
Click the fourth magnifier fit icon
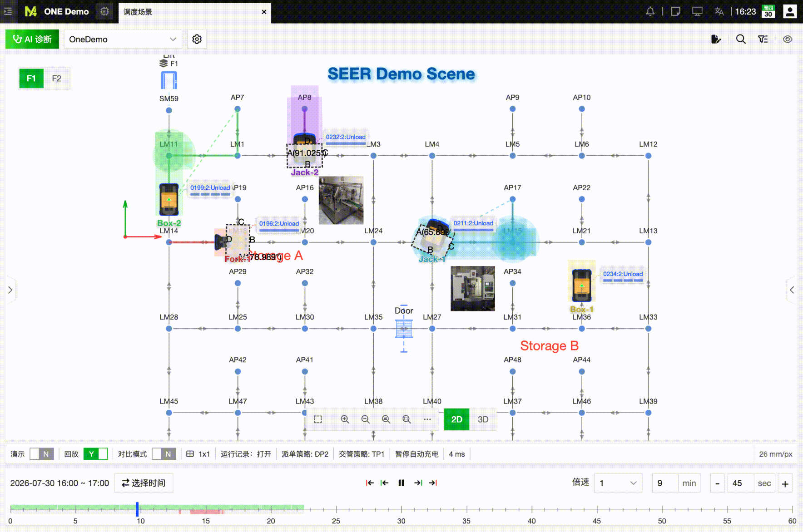click(x=406, y=419)
